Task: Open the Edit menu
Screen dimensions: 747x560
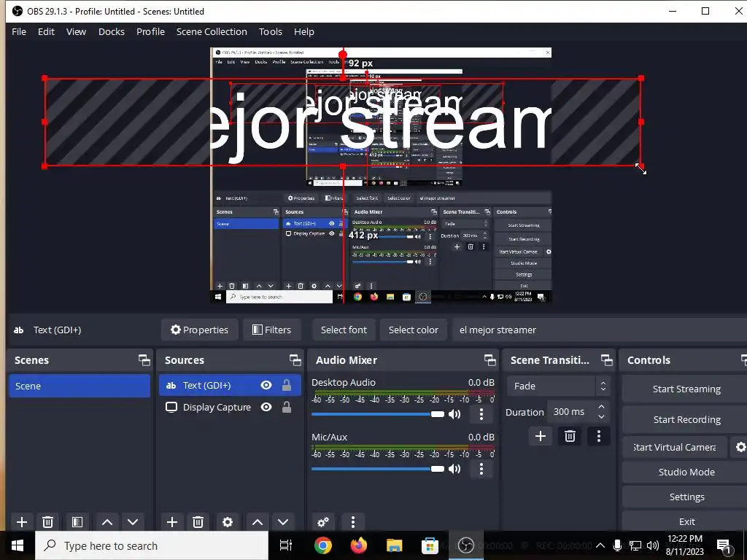Action: [46, 32]
